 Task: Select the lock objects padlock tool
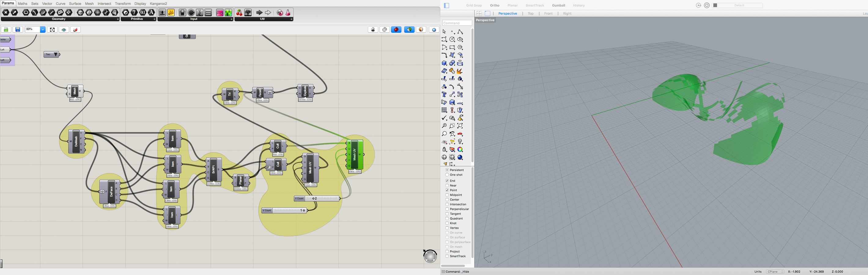click(445, 149)
